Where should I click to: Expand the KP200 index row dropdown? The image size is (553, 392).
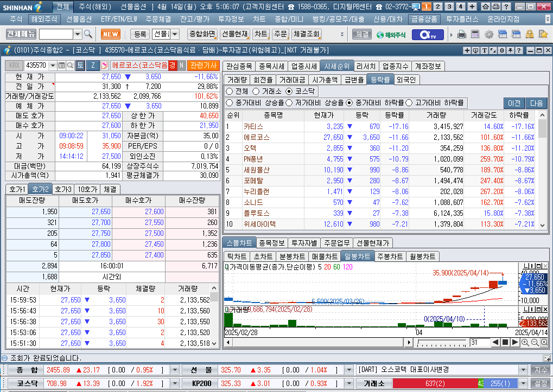[x=349, y=383]
